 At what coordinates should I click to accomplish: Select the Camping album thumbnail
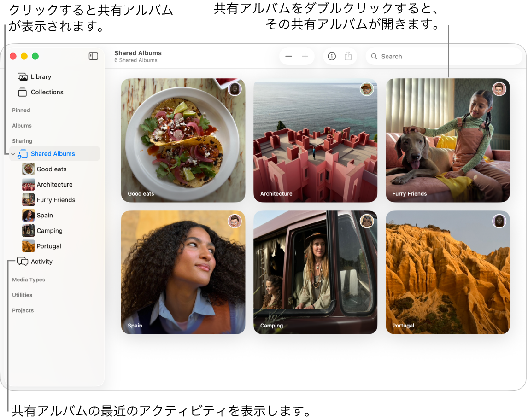coord(315,272)
